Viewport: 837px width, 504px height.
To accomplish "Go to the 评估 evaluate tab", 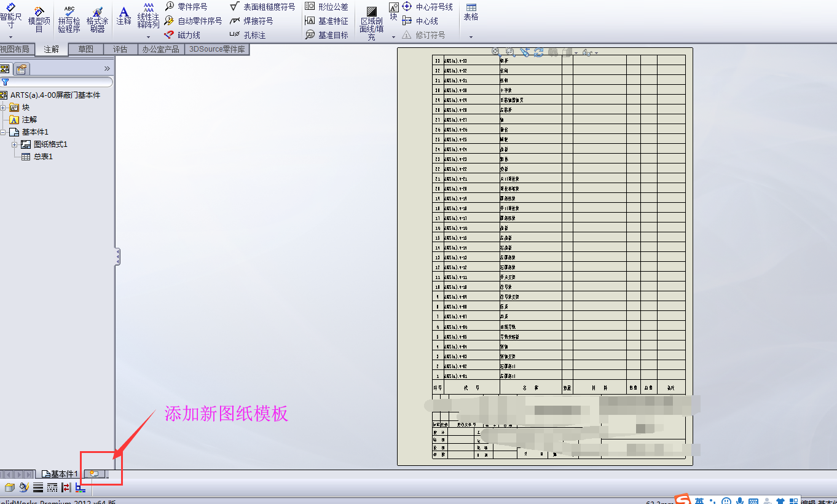I will tap(120, 49).
